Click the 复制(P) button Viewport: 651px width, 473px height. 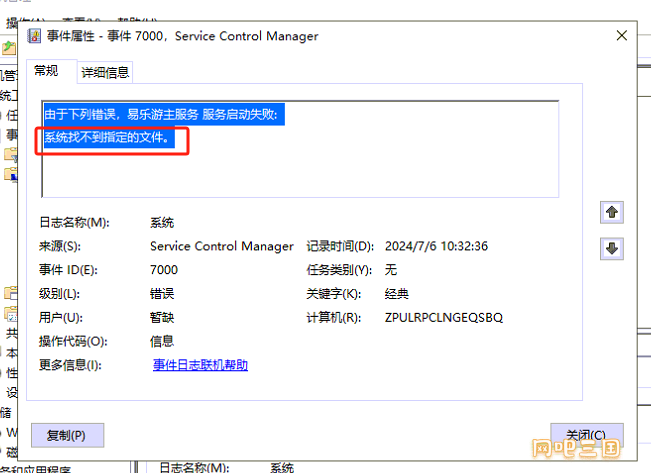coord(67,435)
